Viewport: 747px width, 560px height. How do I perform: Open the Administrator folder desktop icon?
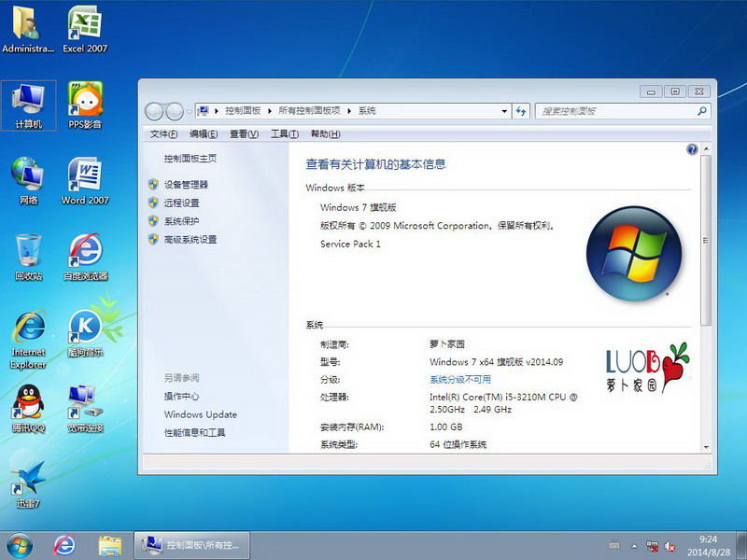coord(27,29)
